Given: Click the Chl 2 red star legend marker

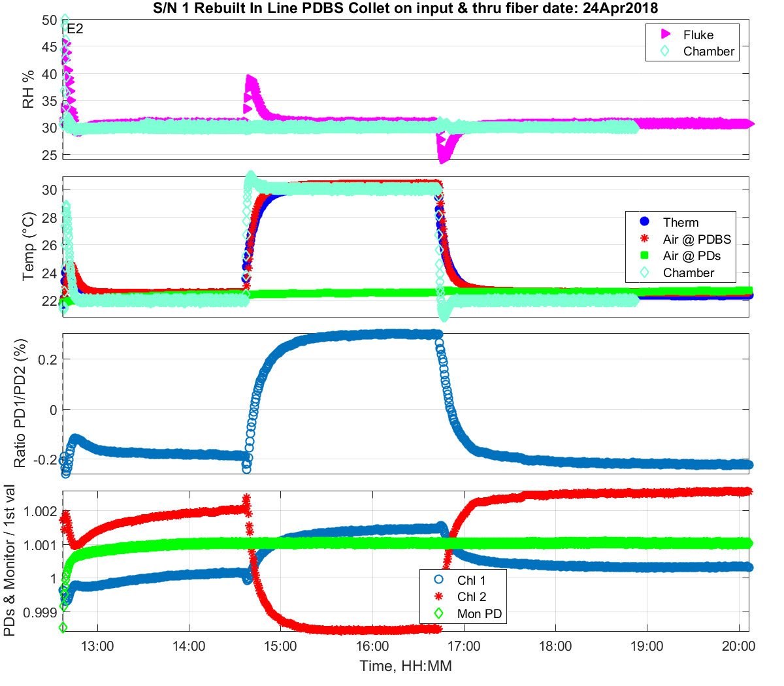Looking at the screenshot, I should (x=438, y=596).
